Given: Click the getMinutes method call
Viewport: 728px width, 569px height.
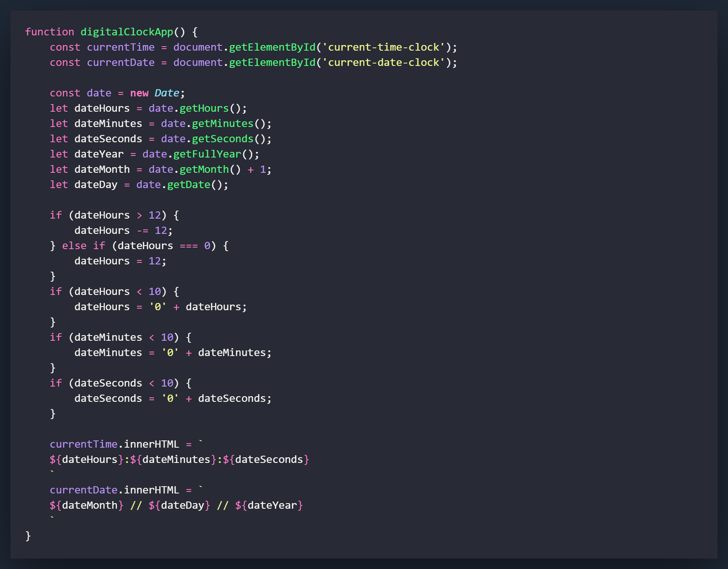Looking at the screenshot, I should pyautogui.click(x=223, y=124).
